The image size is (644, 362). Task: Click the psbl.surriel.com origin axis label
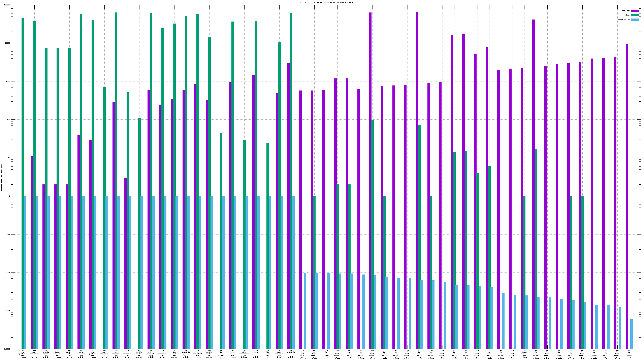151,354
